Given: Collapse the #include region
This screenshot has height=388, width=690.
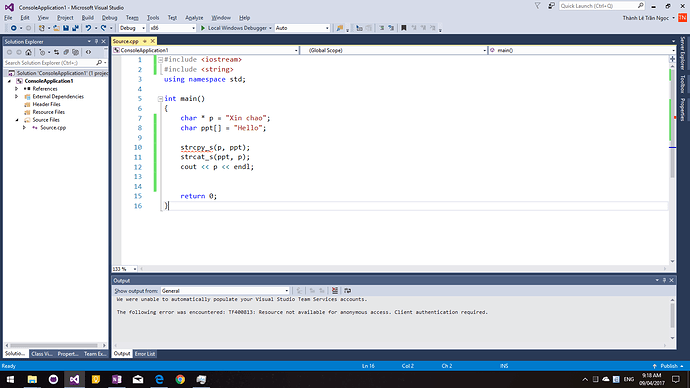Looking at the screenshot, I should tap(160, 60).
